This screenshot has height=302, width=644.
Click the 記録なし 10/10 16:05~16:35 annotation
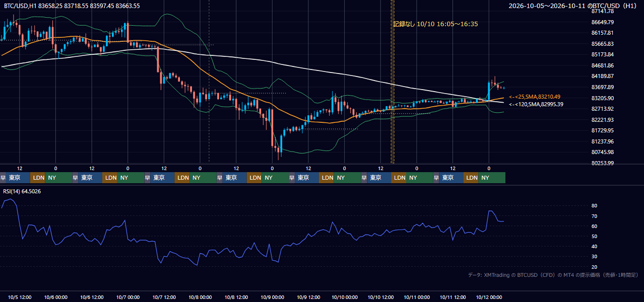tap(436, 24)
